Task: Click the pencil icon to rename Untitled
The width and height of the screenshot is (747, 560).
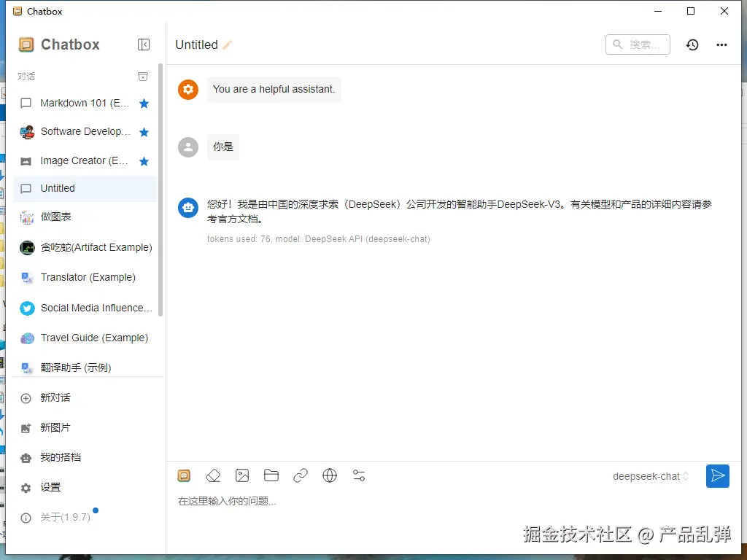Action: [228, 44]
